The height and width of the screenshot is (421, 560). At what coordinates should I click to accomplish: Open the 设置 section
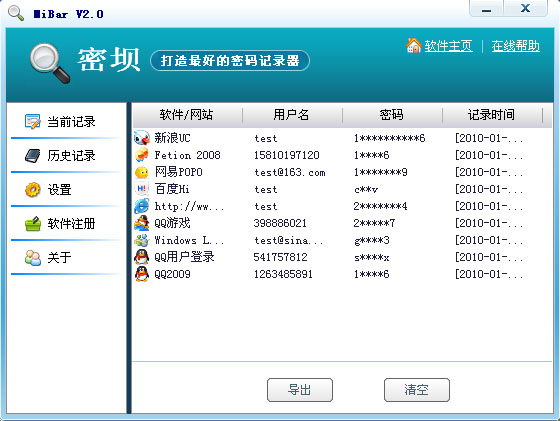pos(66,190)
